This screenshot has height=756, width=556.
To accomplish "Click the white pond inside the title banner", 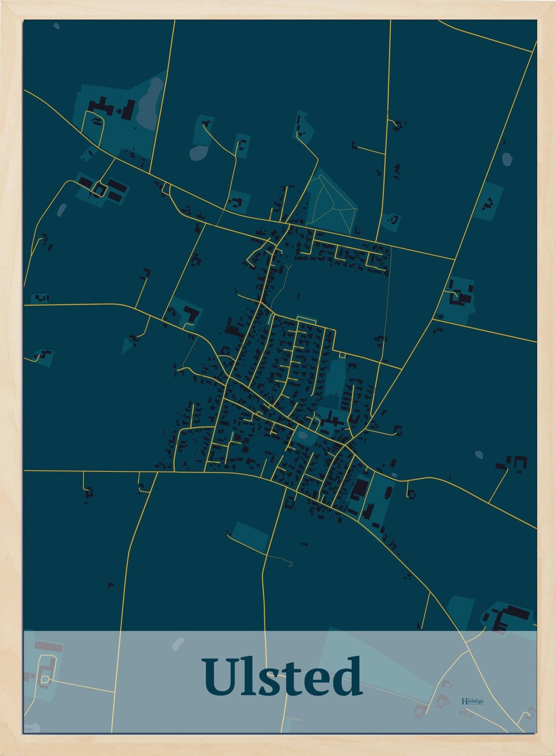I will (178, 643).
